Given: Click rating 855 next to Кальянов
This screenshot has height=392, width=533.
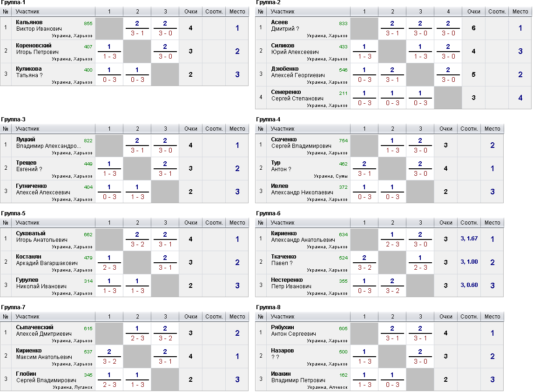Looking at the screenshot, I should [88, 23].
